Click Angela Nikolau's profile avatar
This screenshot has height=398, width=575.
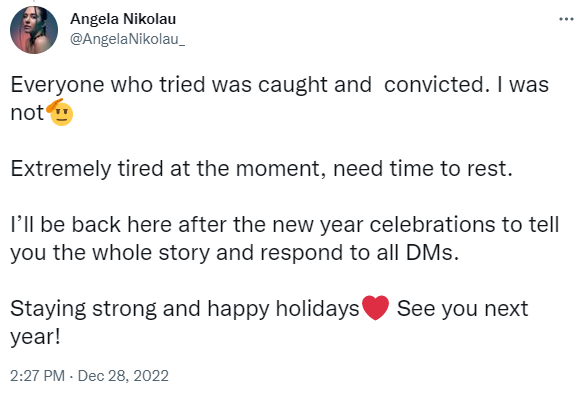[x=34, y=30]
